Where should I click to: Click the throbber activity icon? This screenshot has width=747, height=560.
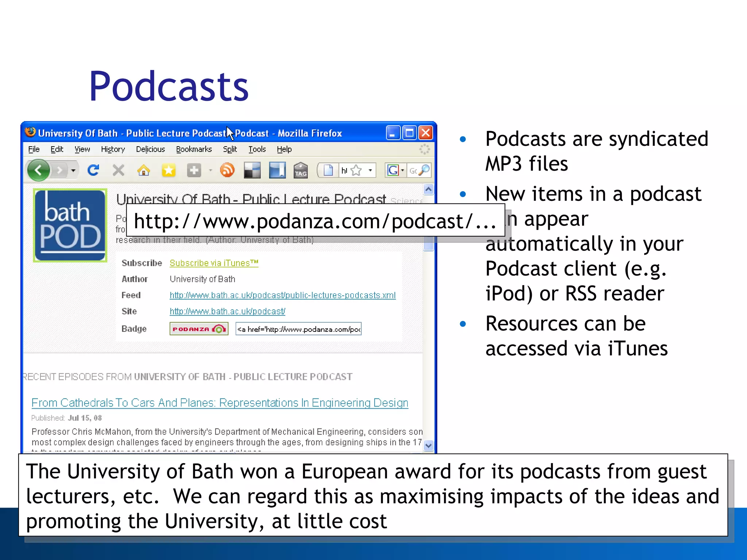[424, 149]
